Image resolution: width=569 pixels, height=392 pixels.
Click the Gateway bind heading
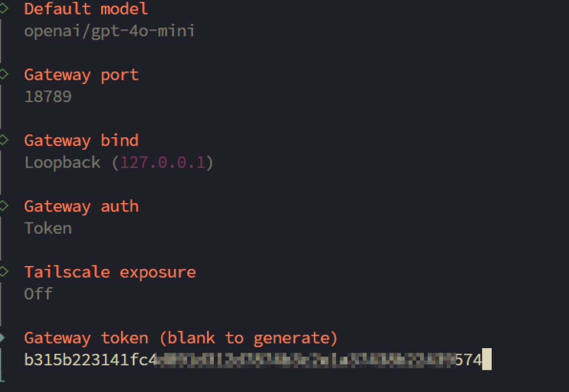tap(81, 140)
